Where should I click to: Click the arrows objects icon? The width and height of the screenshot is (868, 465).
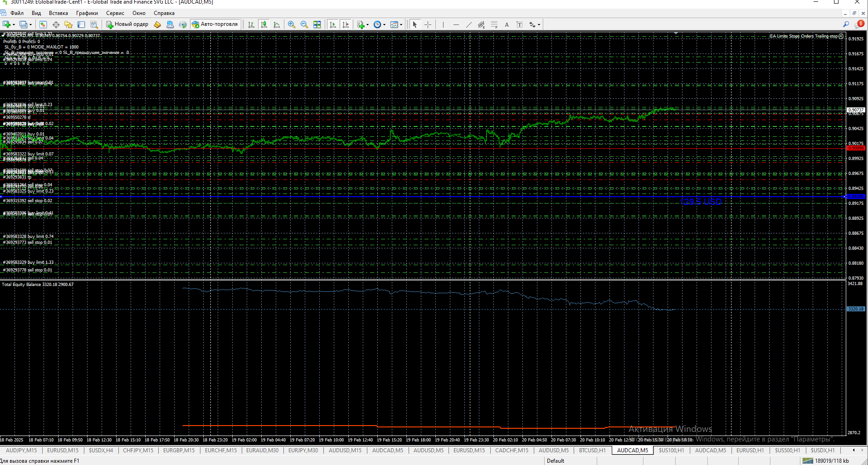532,24
